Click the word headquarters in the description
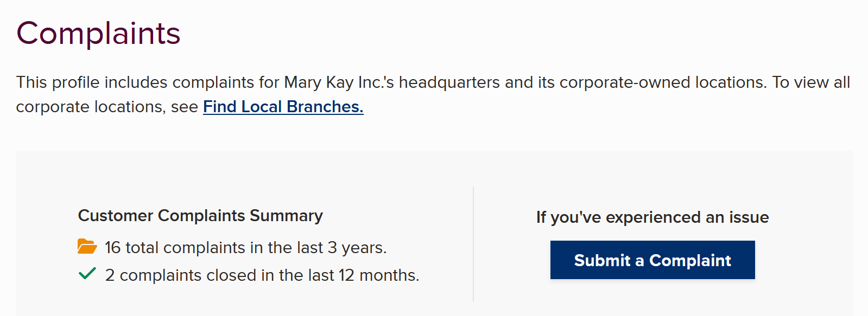Image resolution: width=868 pixels, height=316 pixels. (449, 82)
